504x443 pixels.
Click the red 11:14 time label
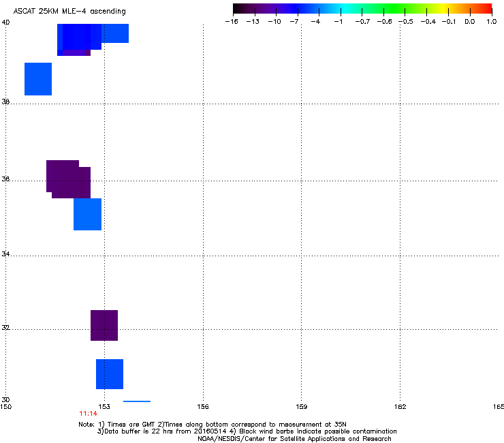tap(88, 414)
